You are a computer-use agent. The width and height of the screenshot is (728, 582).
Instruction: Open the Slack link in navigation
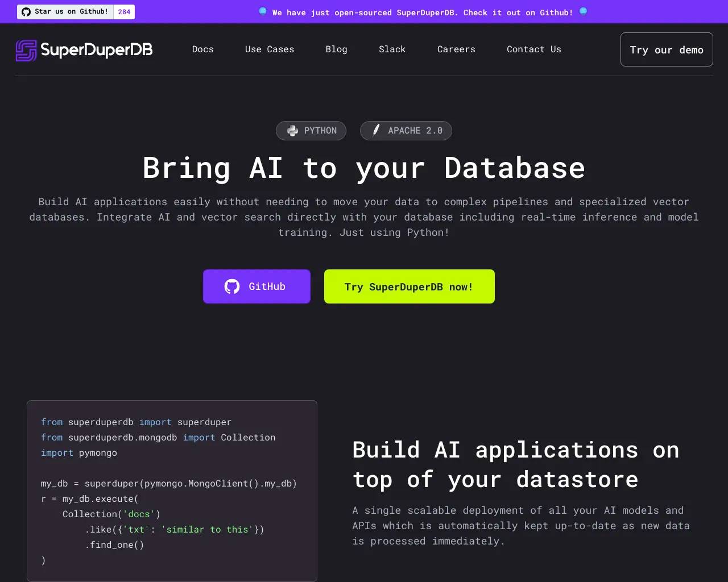click(x=392, y=49)
